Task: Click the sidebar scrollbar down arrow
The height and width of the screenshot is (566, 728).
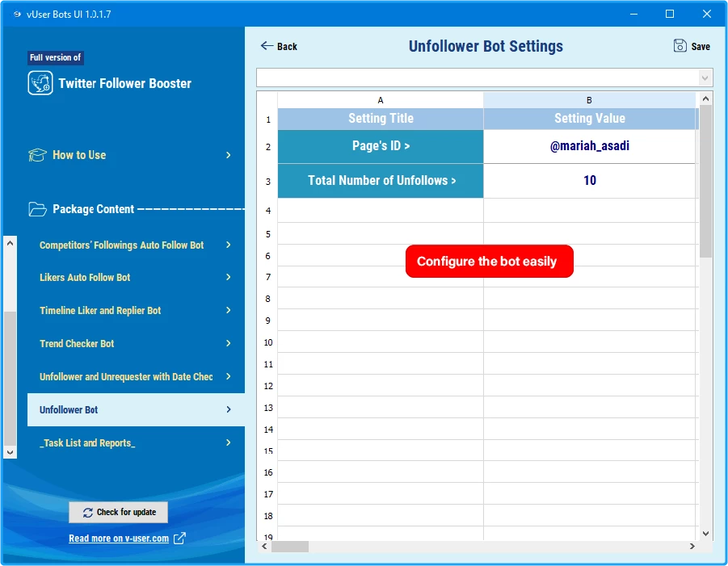Action: point(11,452)
